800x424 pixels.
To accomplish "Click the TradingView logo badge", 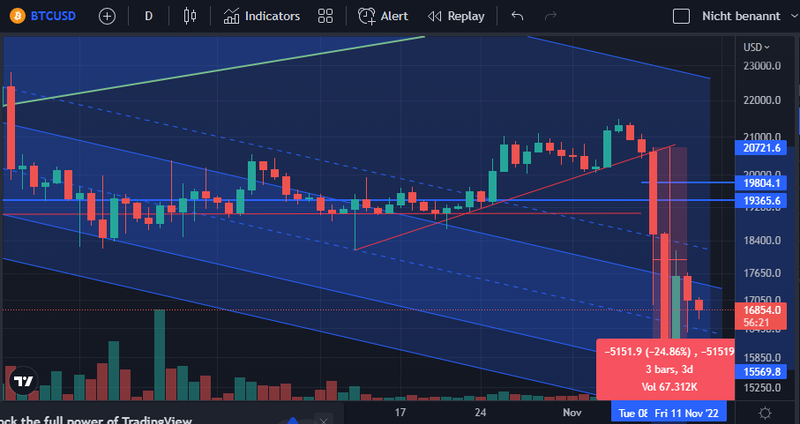I will point(23,381).
